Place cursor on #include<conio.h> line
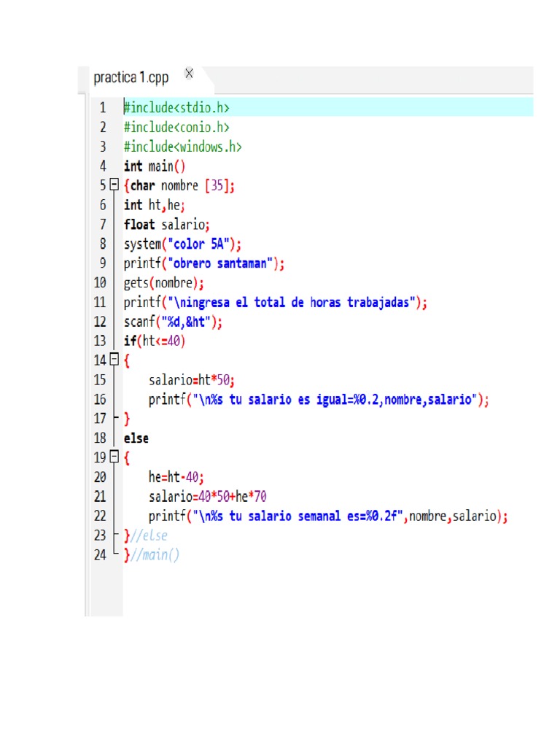560x747 pixels. (176, 127)
